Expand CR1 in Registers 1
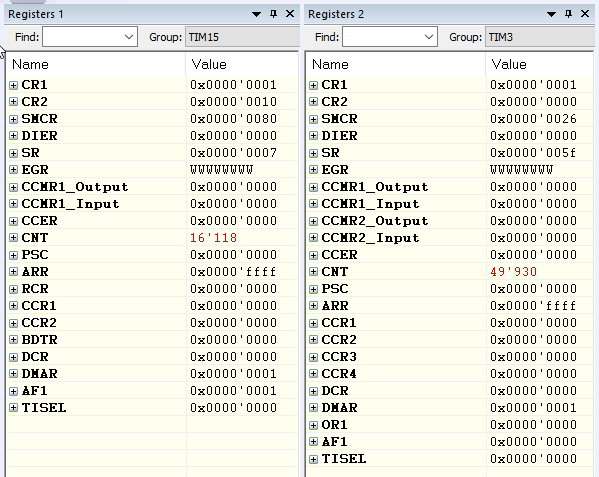 coord(13,85)
